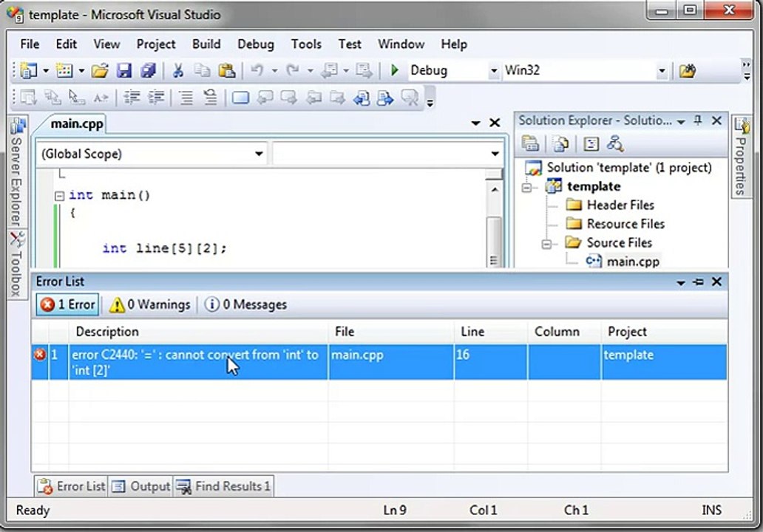Image resolution: width=763 pixels, height=532 pixels.
Task: Switch to the Output tab
Action: pos(140,486)
